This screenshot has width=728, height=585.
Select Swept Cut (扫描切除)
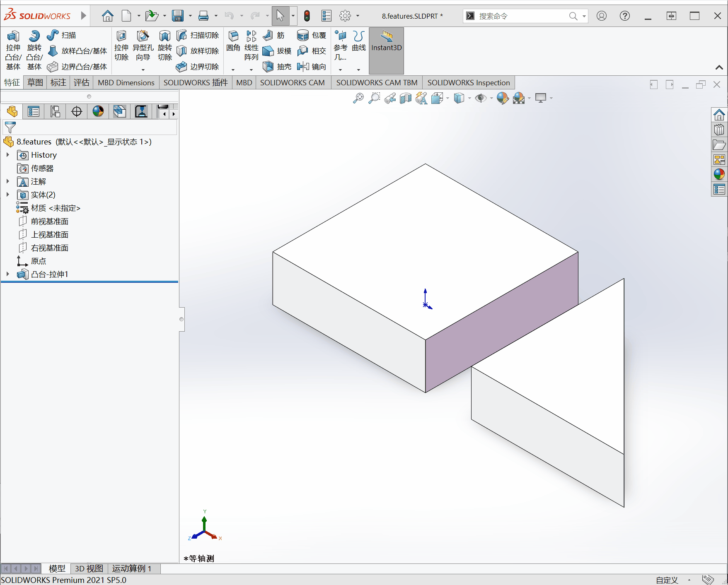point(198,35)
